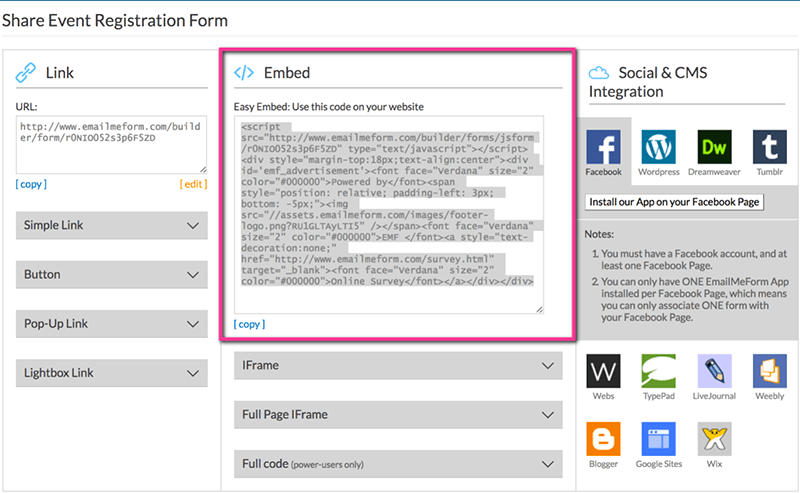Select the Webs integration icon

[x=604, y=371]
